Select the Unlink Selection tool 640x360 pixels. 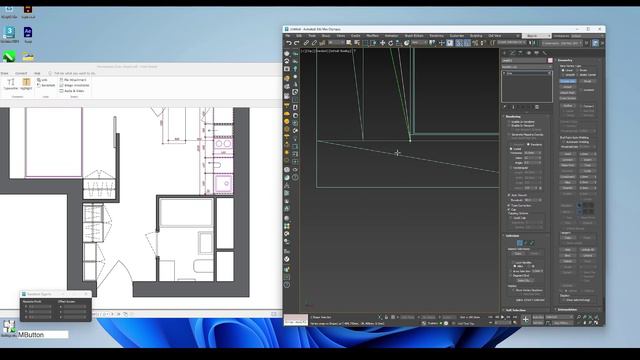[x=314, y=43]
